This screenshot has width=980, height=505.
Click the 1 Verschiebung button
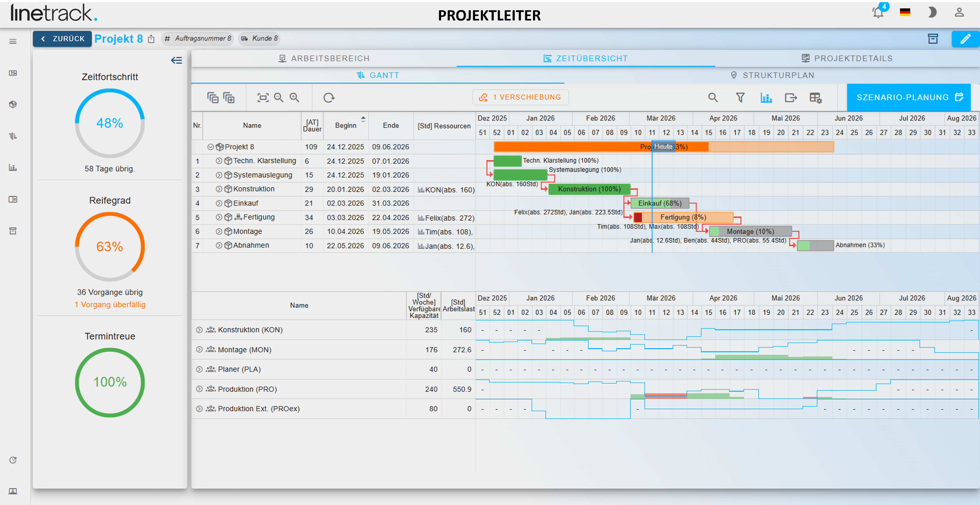[x=521, y=97]
